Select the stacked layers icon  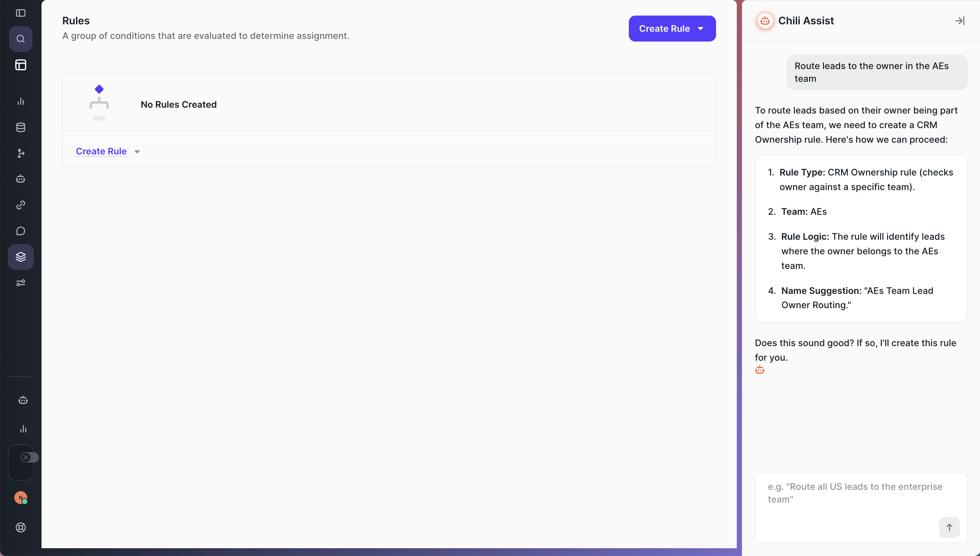21,257
